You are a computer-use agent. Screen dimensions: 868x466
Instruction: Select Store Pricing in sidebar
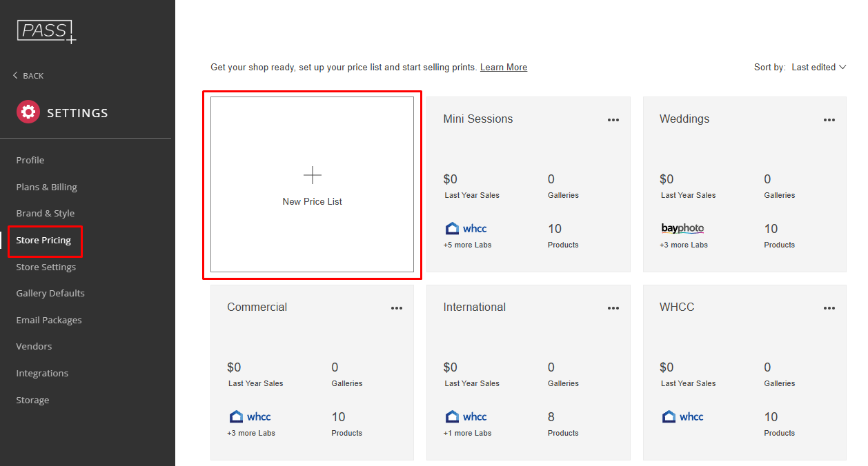[43, 240]
